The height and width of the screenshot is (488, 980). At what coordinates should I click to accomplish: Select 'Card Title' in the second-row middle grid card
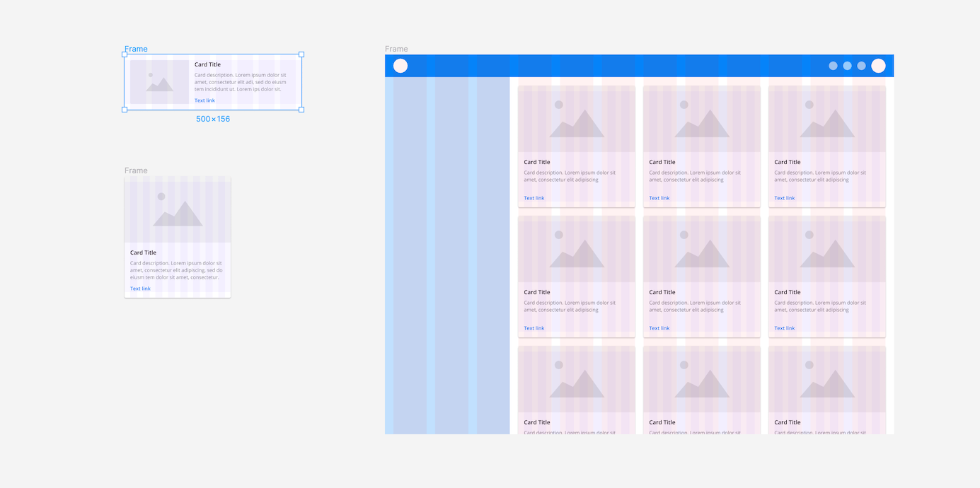[662, 292]
